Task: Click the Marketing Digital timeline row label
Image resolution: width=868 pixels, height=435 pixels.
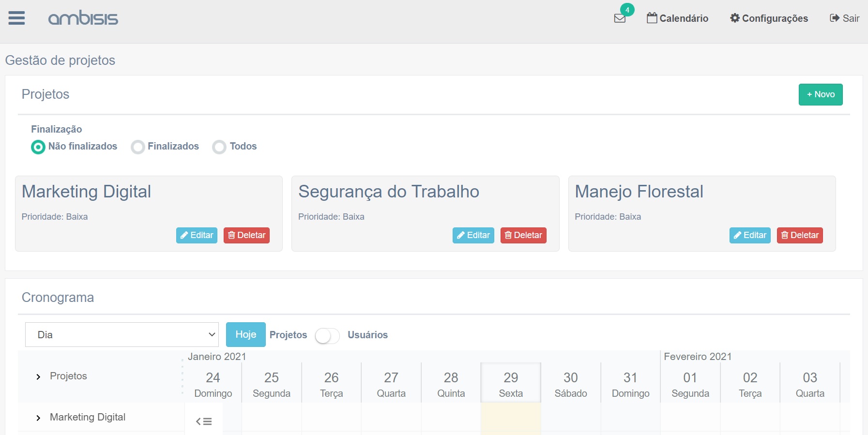Action: point(88,417)
